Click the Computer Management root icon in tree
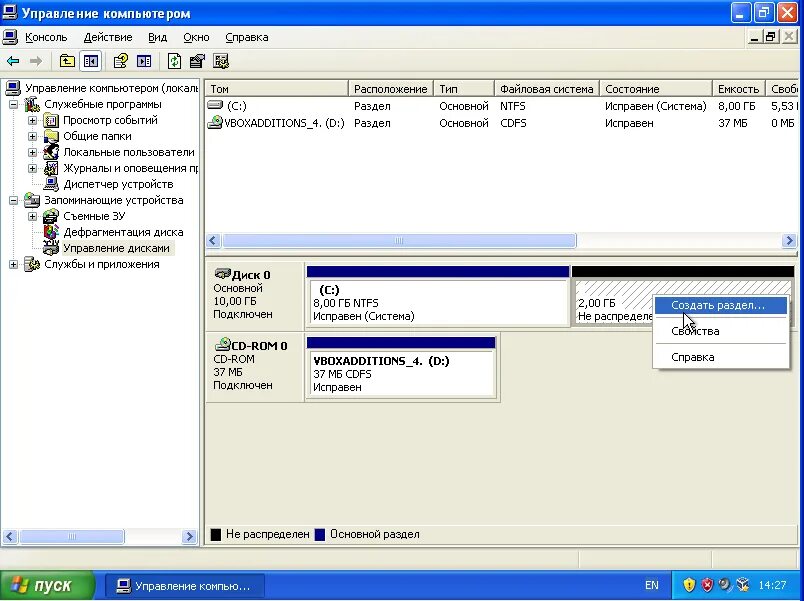 [x=13, y=88]
